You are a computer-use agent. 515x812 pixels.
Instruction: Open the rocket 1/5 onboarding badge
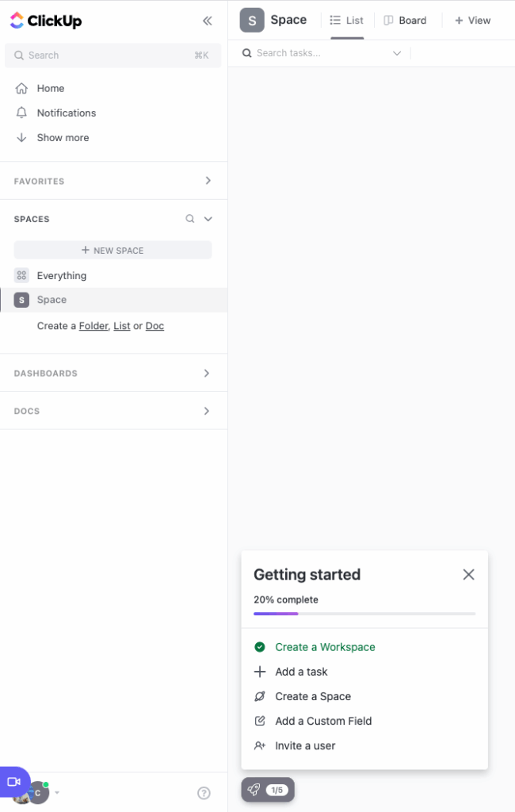click(x=267, y=789)
